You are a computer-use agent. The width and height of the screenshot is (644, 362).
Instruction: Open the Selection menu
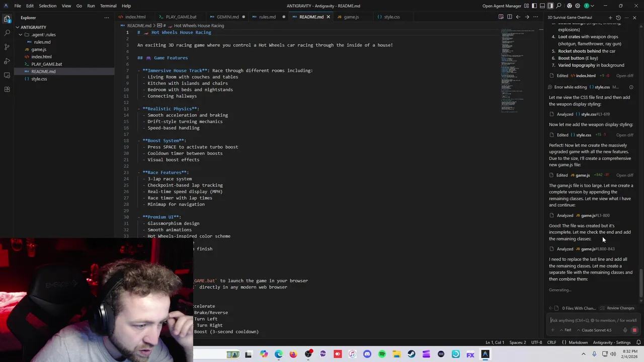point(47,6)
